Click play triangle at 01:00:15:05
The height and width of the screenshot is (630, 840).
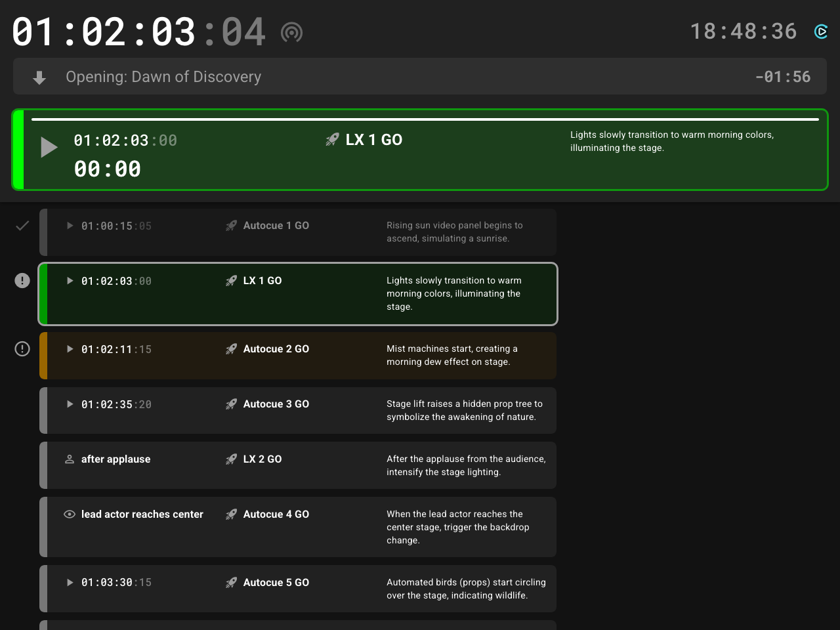pyautogui.click(x=70, y=226)
